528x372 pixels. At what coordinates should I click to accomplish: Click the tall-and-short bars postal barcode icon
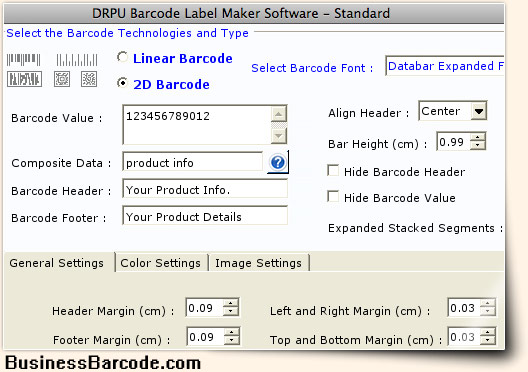pyautogui.click(x=77, y=60)
